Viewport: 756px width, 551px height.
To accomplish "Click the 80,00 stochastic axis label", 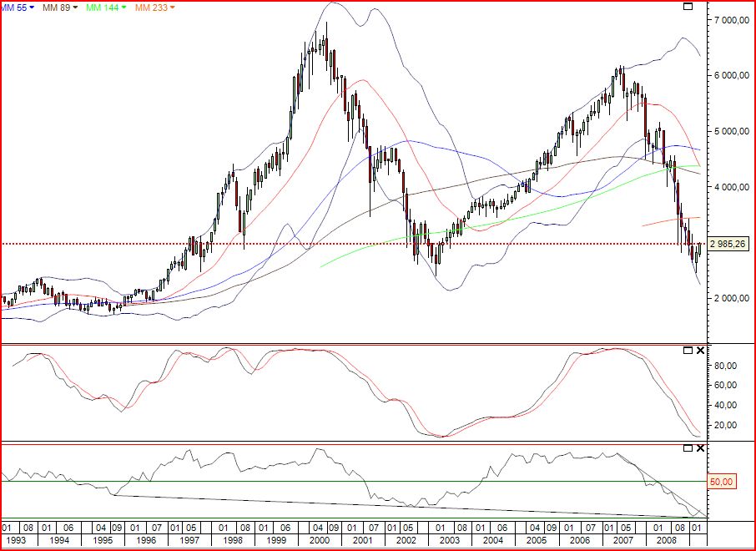I will click(x=725, y=366).
